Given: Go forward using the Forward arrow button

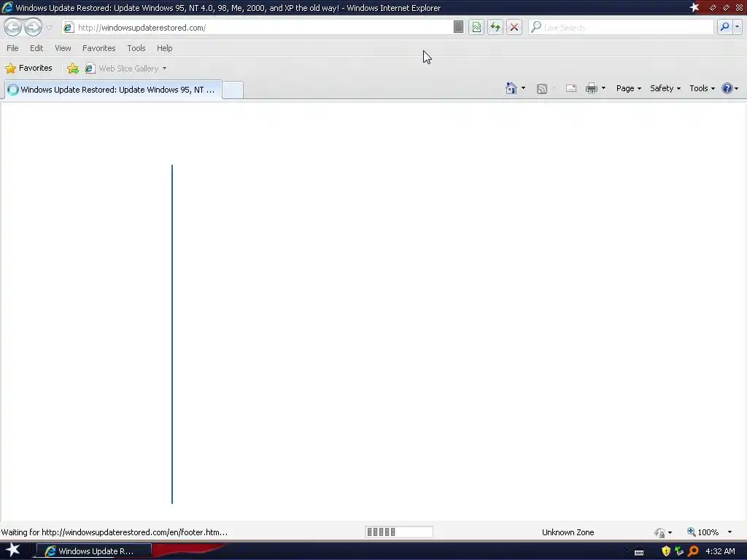Looking at the screenshot, I should point(33,27).
